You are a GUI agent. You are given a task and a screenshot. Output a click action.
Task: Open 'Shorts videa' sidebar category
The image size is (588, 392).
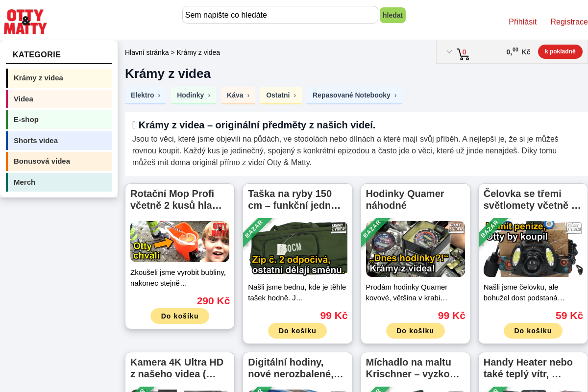[59, 141]
